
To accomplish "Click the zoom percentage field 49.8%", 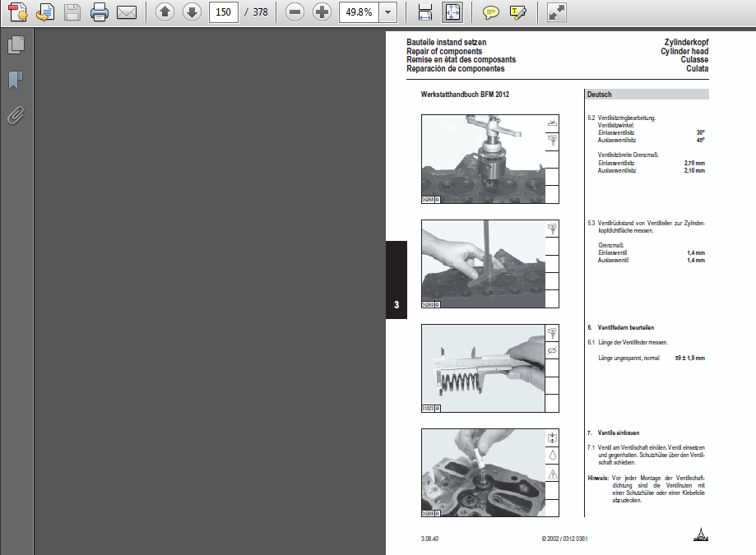I will (359, 12).
